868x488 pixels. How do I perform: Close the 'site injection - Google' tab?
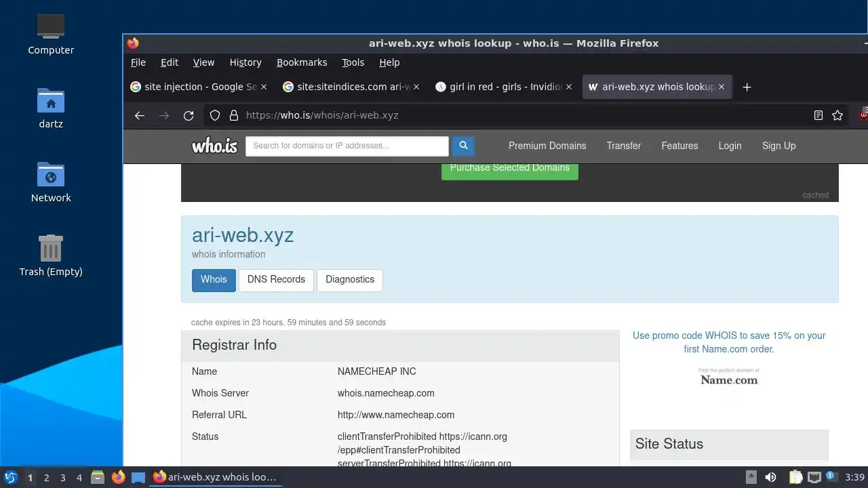(x=264, y=87)
